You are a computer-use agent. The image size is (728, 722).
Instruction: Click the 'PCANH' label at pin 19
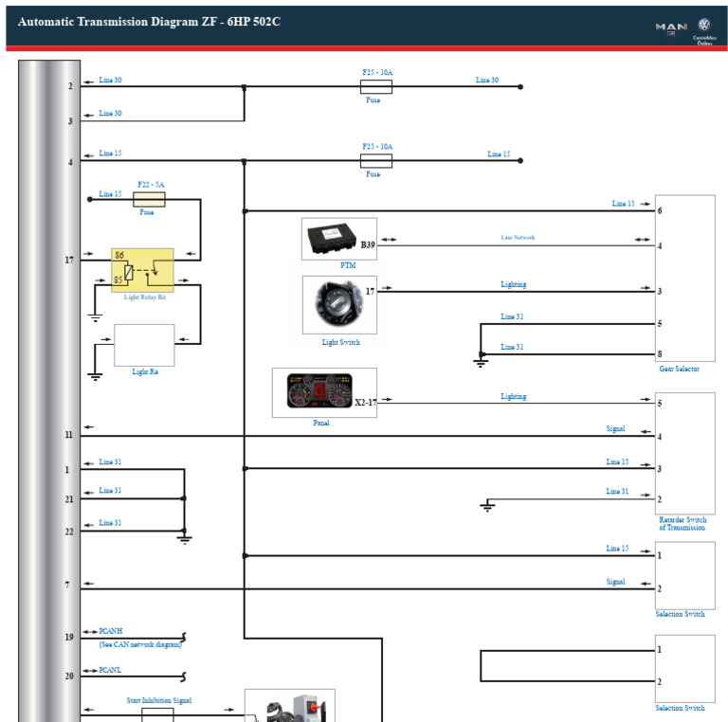pyautogui.click(x=111, y=631)
